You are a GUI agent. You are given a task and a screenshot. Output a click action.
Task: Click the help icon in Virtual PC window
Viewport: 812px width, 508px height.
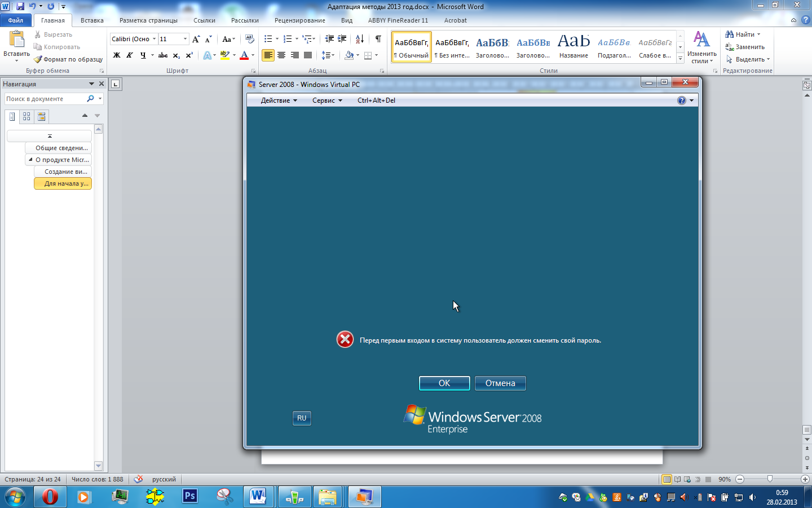click(x=682, y=100)
